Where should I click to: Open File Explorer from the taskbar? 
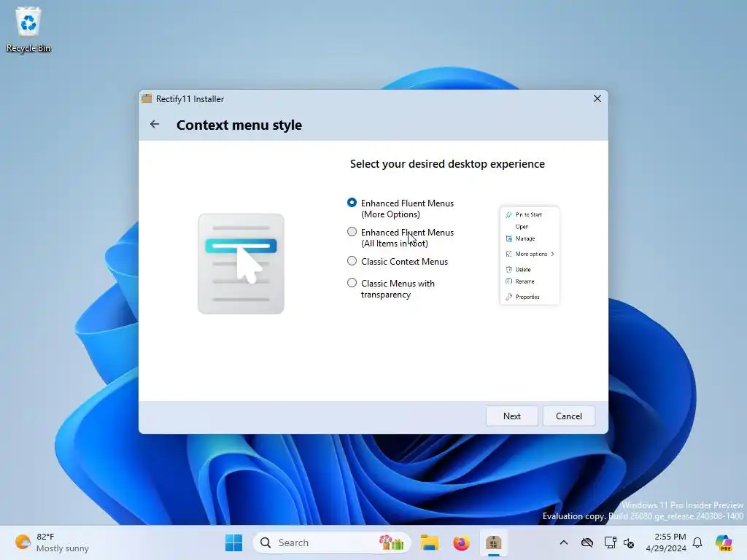(x=429, y=542)
